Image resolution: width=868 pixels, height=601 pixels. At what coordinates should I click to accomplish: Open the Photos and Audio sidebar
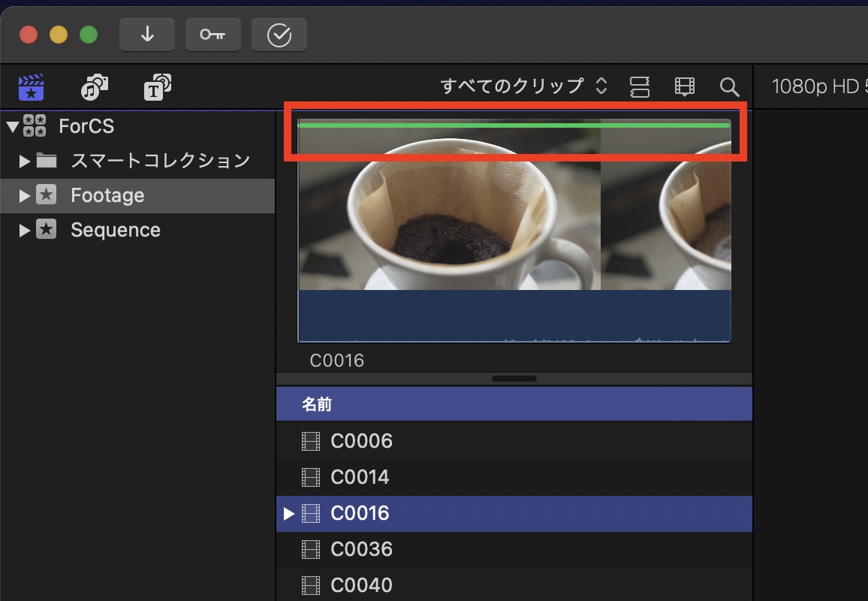pos(93,86)
